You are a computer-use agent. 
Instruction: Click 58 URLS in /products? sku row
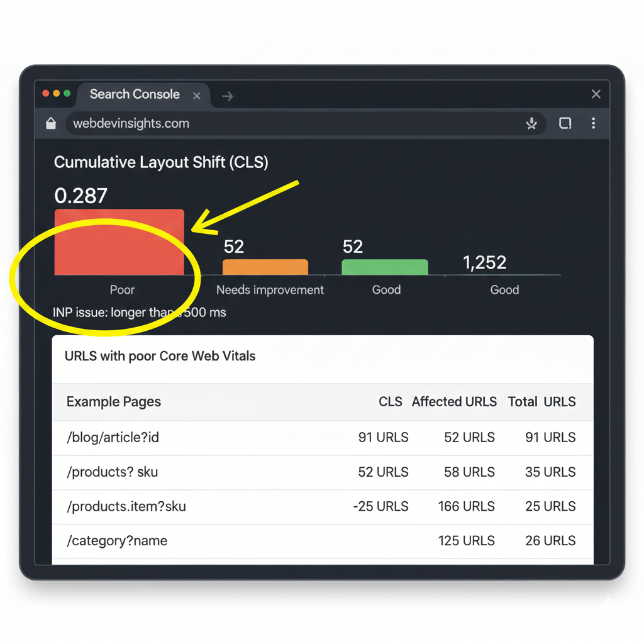(x=469, y=472)
